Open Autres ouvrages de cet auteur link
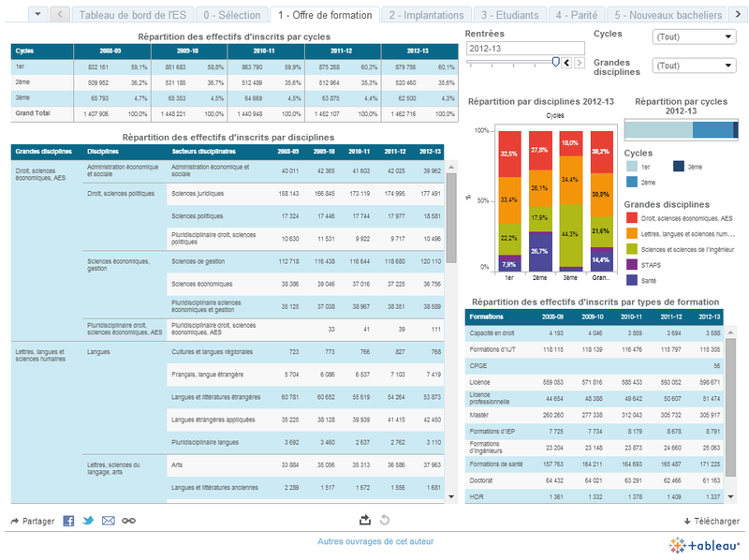Screen dimensions: 749x560 point(375,541)
